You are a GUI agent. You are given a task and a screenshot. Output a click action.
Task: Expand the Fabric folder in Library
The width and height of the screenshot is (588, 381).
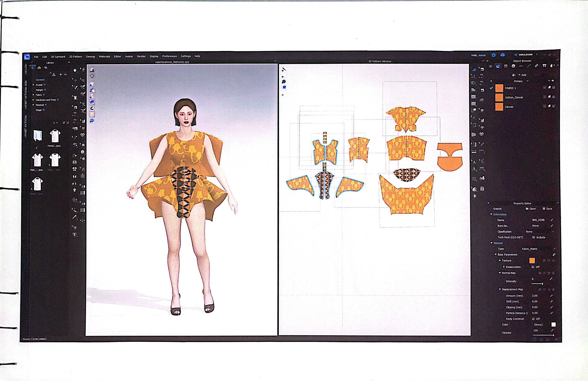tap(33, 95)
